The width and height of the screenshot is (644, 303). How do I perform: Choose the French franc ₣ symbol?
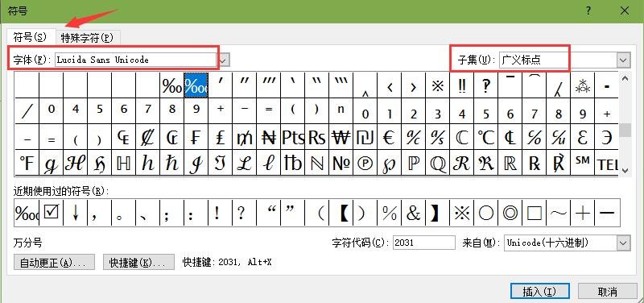[x=196, y=138]
